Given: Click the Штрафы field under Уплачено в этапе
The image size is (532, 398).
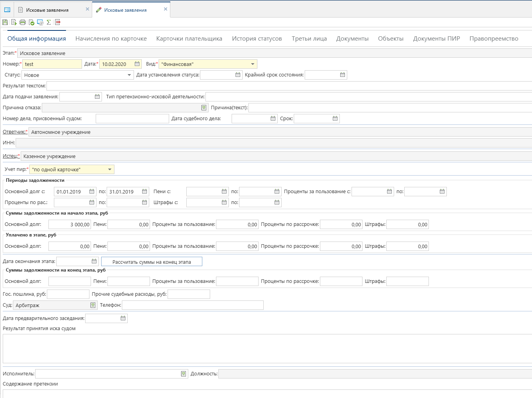Looking at the screenshot, I should 407,246.
